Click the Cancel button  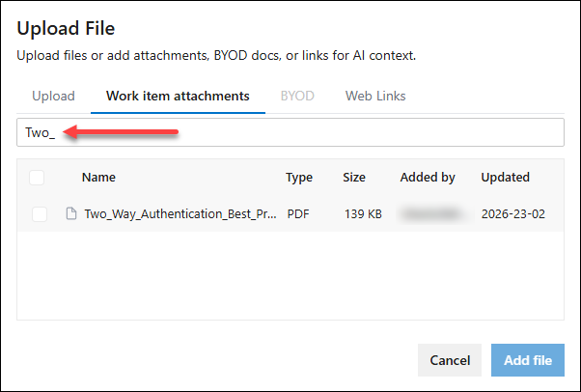pos(450,360)
